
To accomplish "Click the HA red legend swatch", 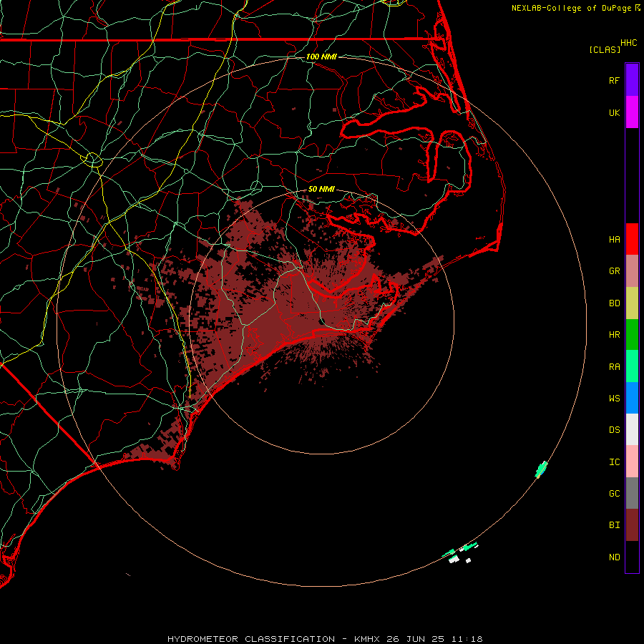I will click(632, 239).
